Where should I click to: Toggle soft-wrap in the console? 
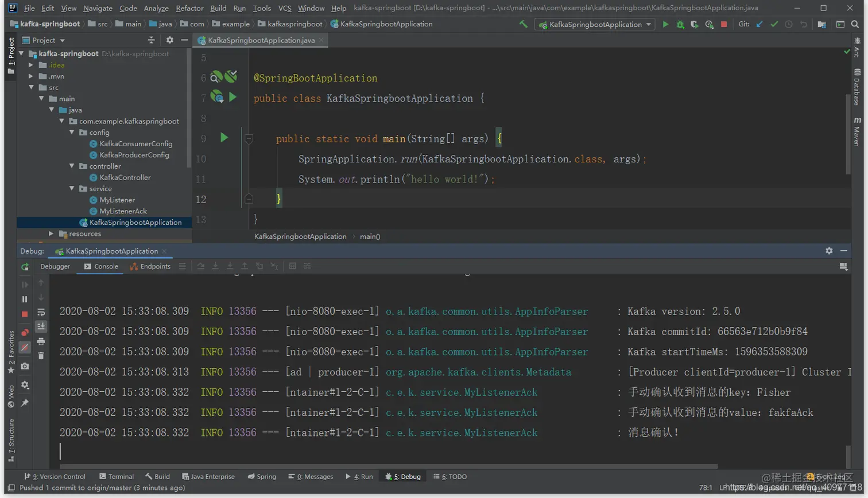tap(41, 312)
